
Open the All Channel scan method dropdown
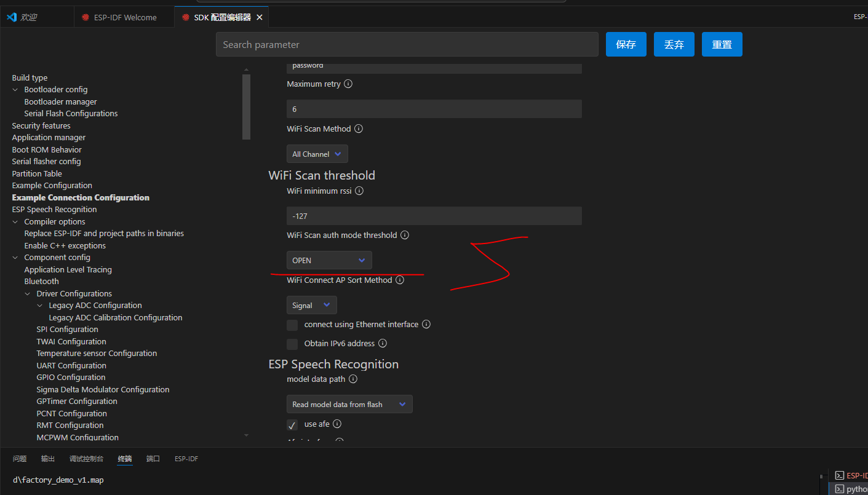(x=317, y=154)
